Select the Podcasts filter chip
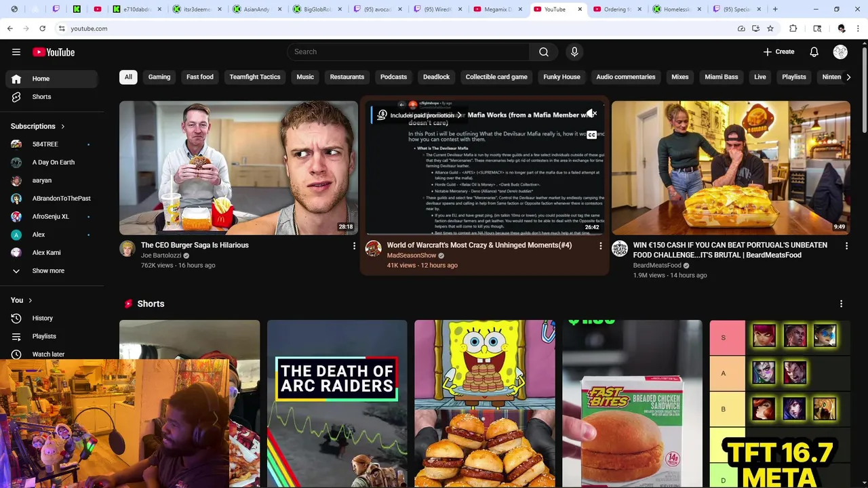 393,77
